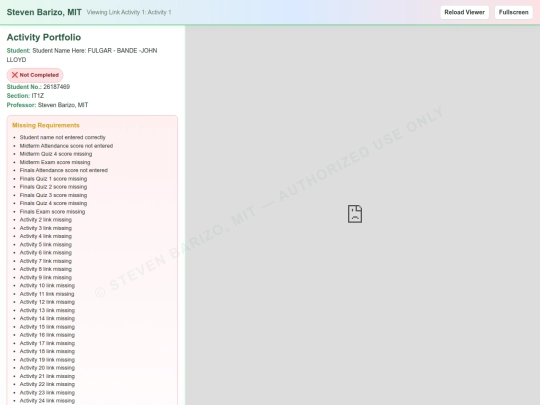
Task: Click 'Activity 5 link missing'
Action: tap(46, 245)
